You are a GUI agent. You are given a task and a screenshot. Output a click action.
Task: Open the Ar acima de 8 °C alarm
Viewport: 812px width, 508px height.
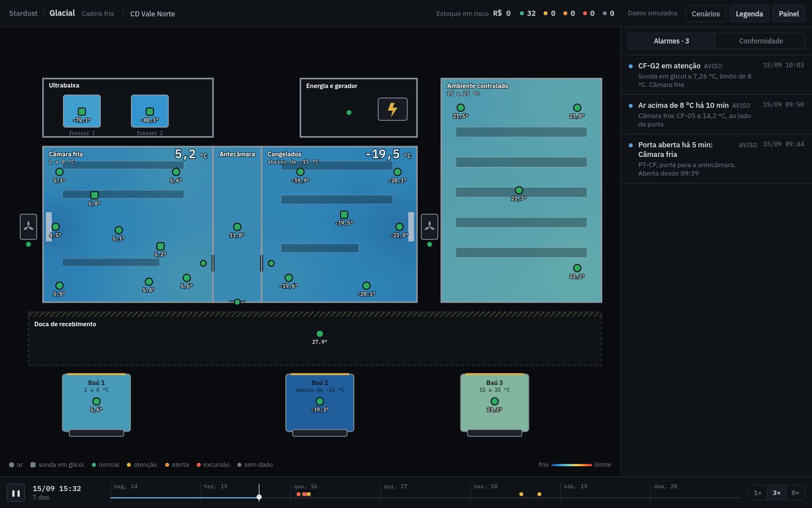coord(716,115)
